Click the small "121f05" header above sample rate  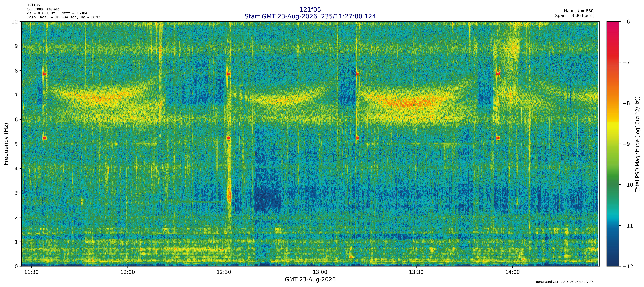[x=34, y=5]
